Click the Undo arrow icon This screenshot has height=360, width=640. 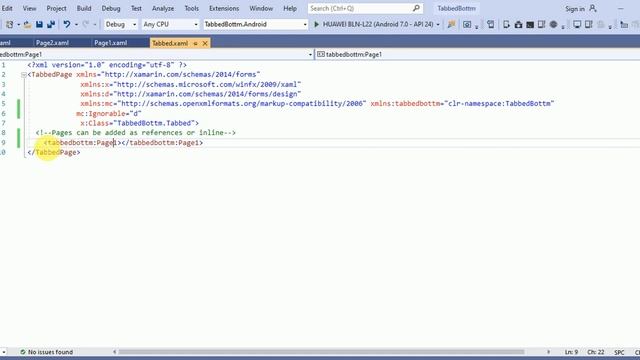(x=67, y=24)
